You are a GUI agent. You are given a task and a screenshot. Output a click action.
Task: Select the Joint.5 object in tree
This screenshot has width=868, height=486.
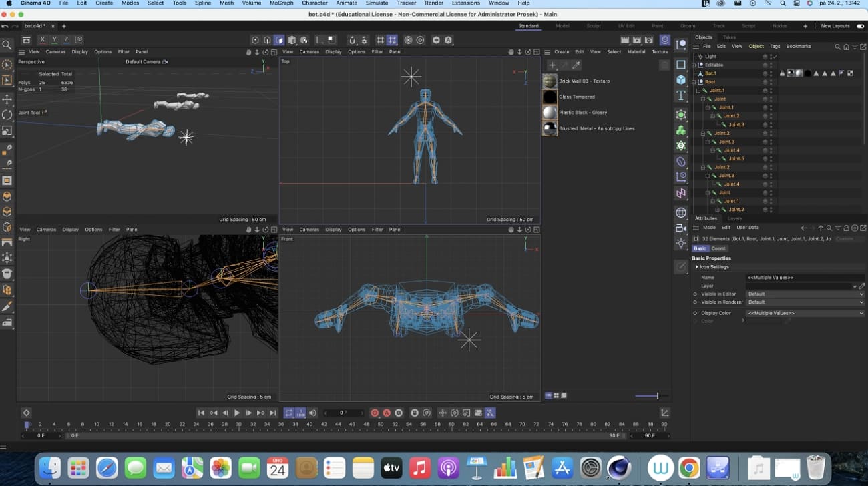736,159
